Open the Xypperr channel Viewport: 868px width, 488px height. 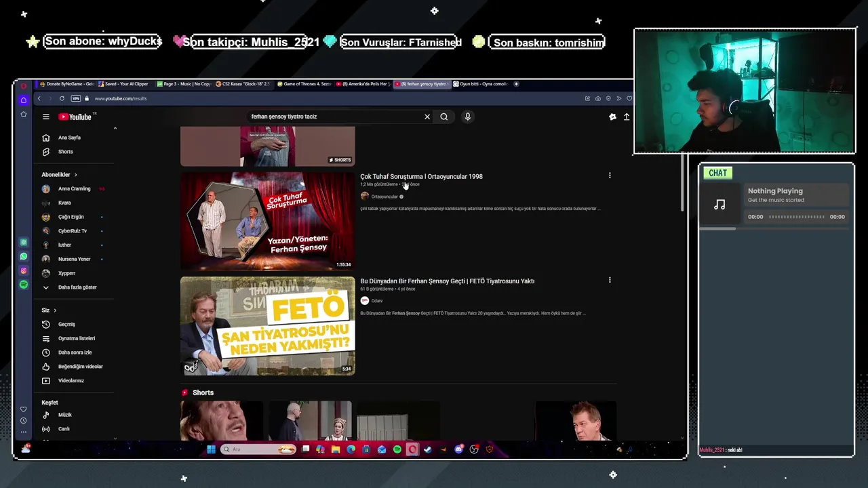click(66, 273)
